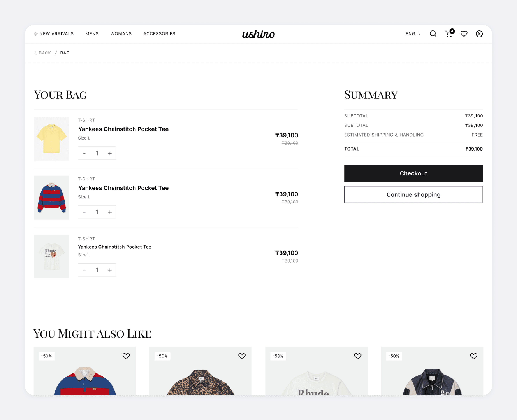The width and height of the screenshot is (517, 420).
Task: Increase quantity of the Rhude tee
Action: [x=110, y=270]
